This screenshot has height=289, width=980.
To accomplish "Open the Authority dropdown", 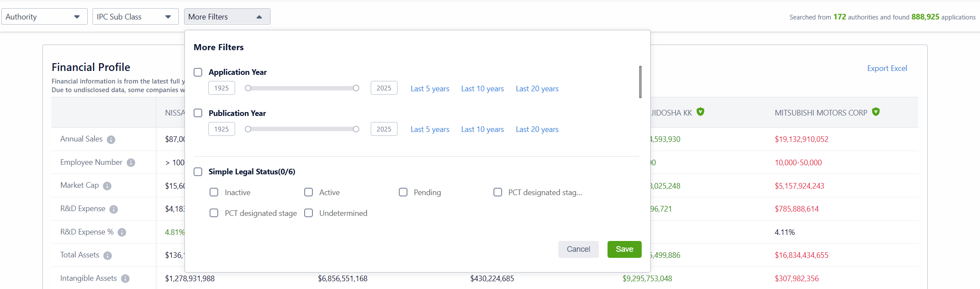I will tap(44, 17).
